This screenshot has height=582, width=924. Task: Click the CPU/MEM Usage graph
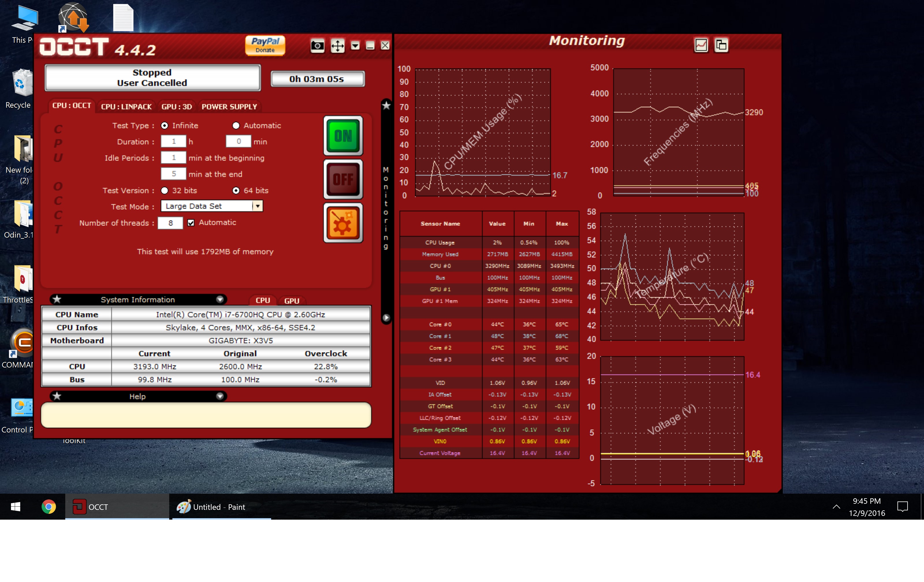483,133
